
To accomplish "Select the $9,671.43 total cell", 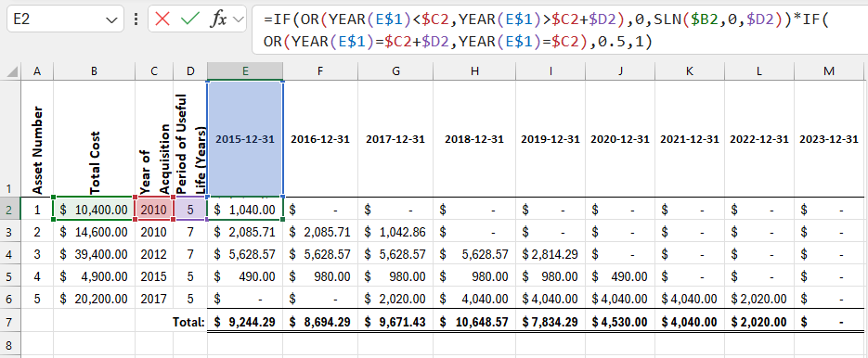I will click(x=395, y=321).
